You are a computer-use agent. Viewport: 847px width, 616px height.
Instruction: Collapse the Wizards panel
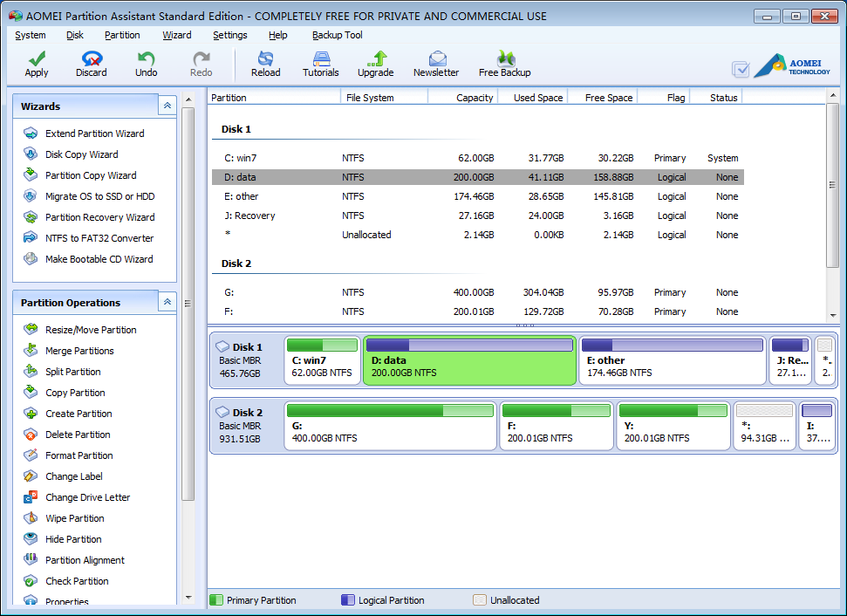pyautogui.click(x=167, y=106)
